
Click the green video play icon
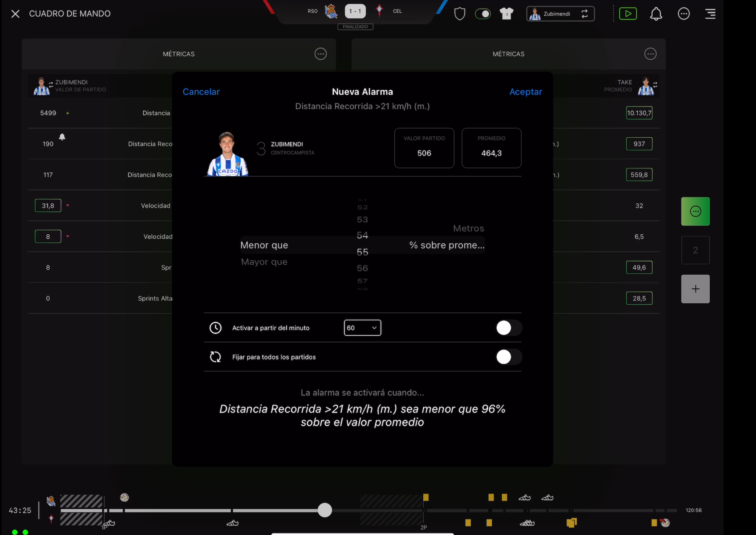point(628,14)
